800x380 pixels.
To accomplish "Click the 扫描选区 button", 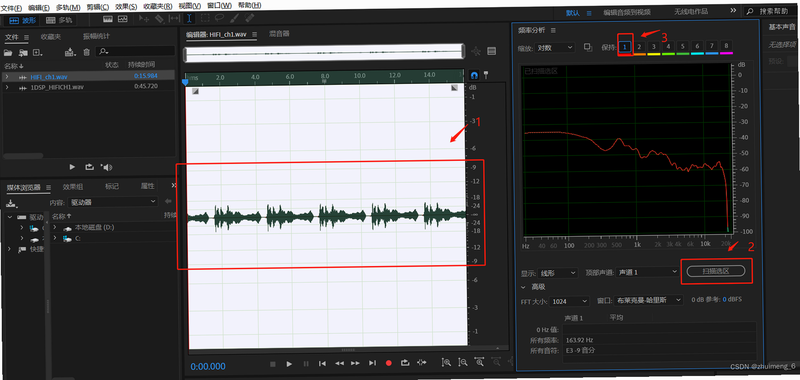I will [716, 271].
